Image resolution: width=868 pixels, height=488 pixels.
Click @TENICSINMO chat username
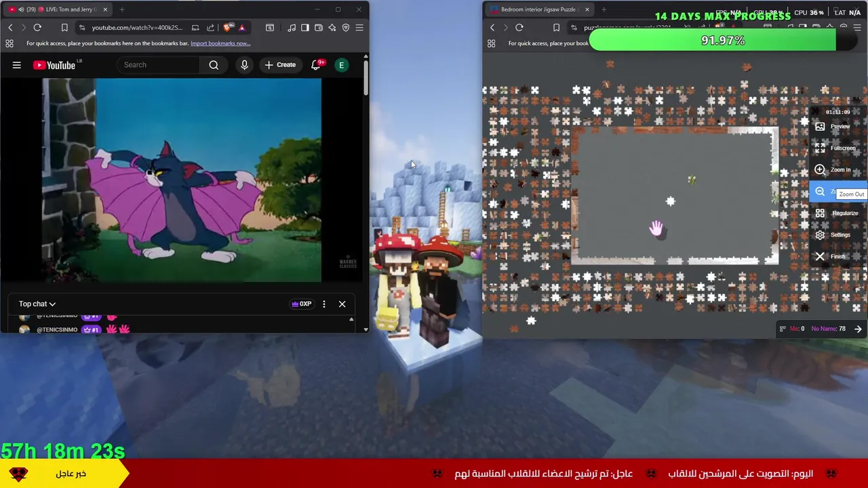[x=57, y=329]
